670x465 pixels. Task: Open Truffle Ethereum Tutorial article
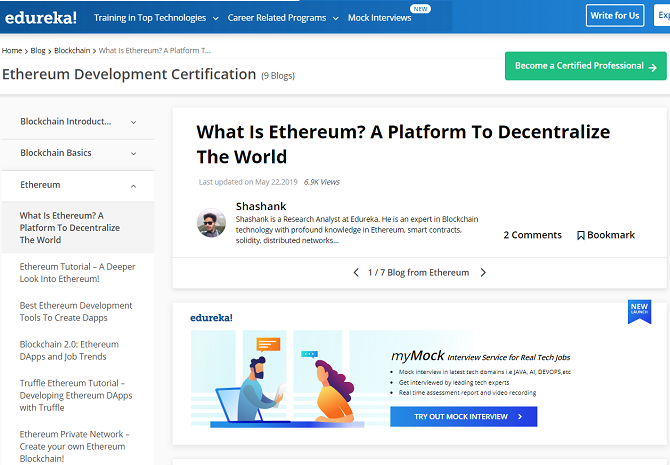tap(76, 395)
